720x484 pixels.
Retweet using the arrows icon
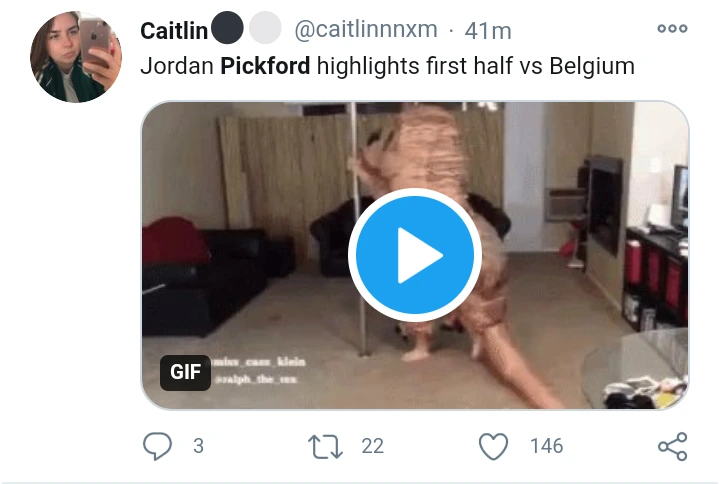coord(325,446)
